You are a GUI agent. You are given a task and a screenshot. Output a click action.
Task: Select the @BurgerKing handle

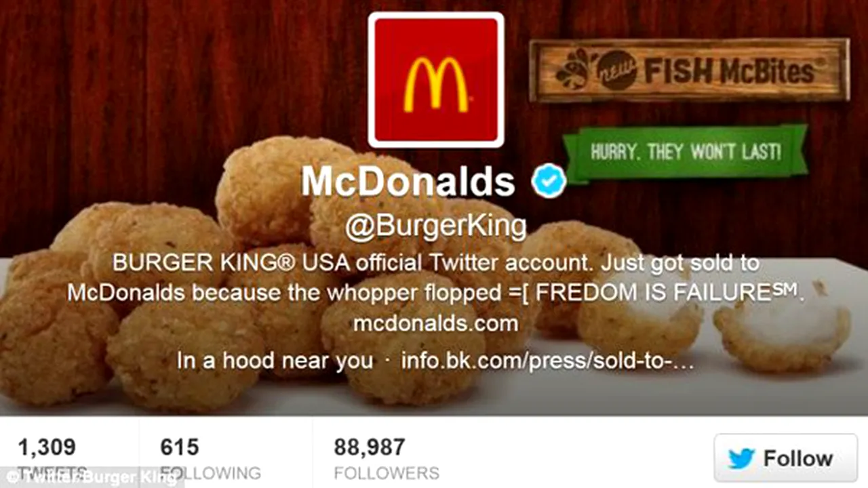tap(435, 227)
